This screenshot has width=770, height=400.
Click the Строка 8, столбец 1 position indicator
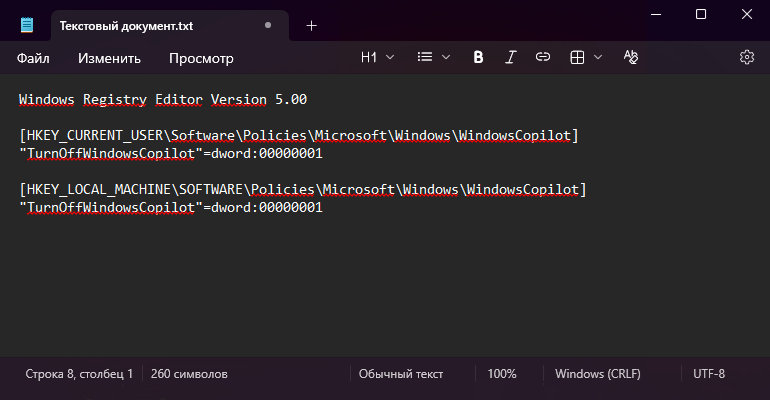tap(79, 374)
